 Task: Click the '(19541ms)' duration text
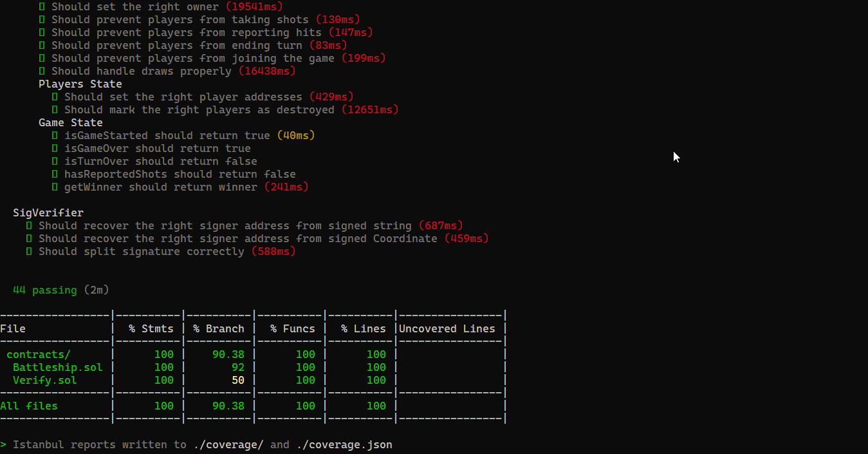(x=254, y=6)
